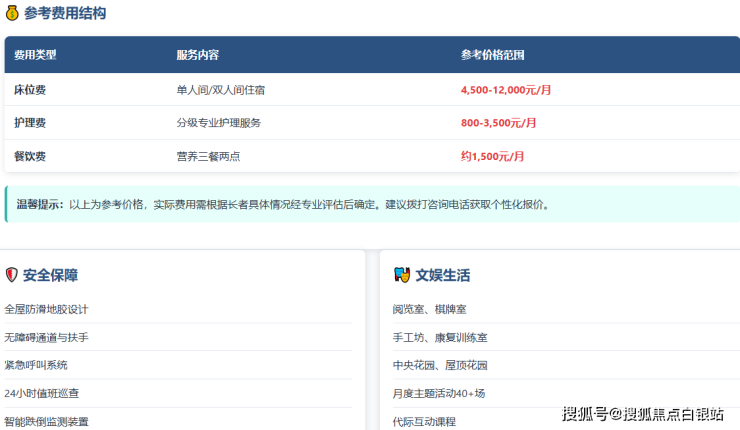Click the 约1,500元/月 price text

492,156
